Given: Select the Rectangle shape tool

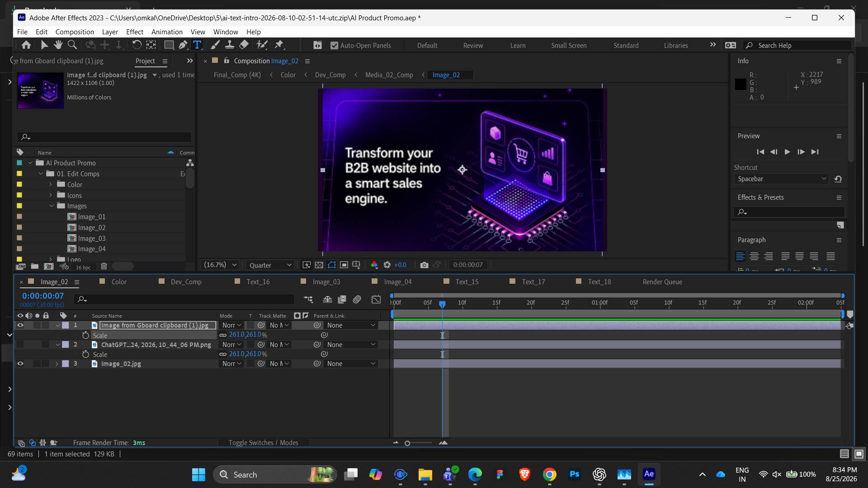Looking at the screenshot, I should point(169,45).
